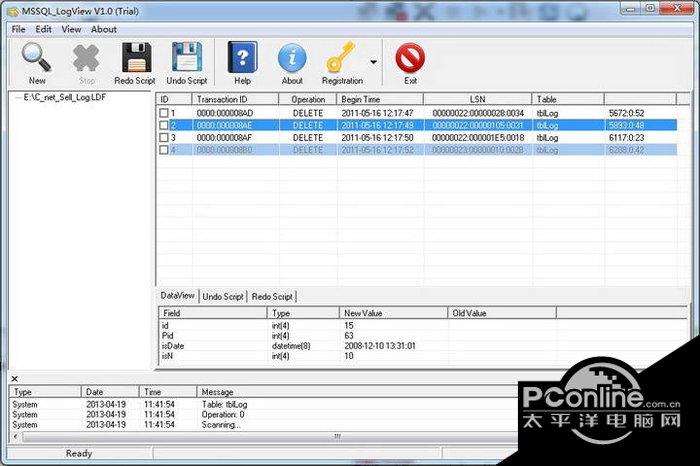Click the Message column header in log

(357, 392)
